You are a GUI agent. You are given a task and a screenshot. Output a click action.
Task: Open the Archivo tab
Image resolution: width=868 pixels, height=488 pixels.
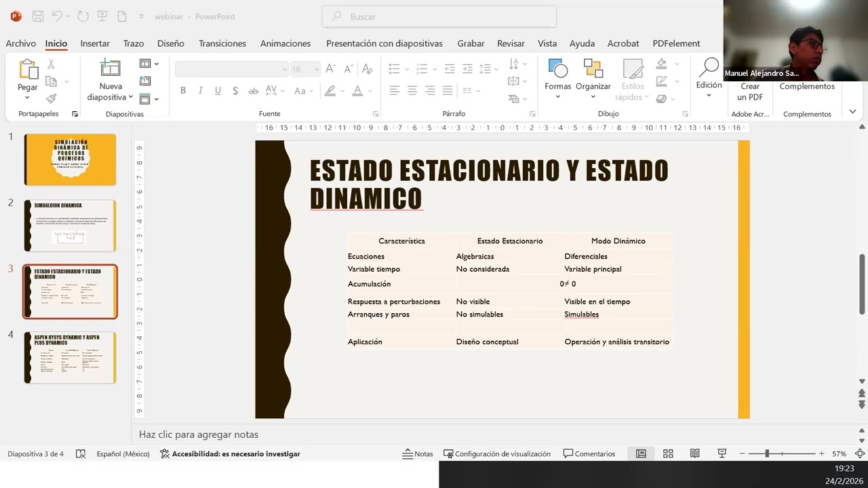coord(21,43)
